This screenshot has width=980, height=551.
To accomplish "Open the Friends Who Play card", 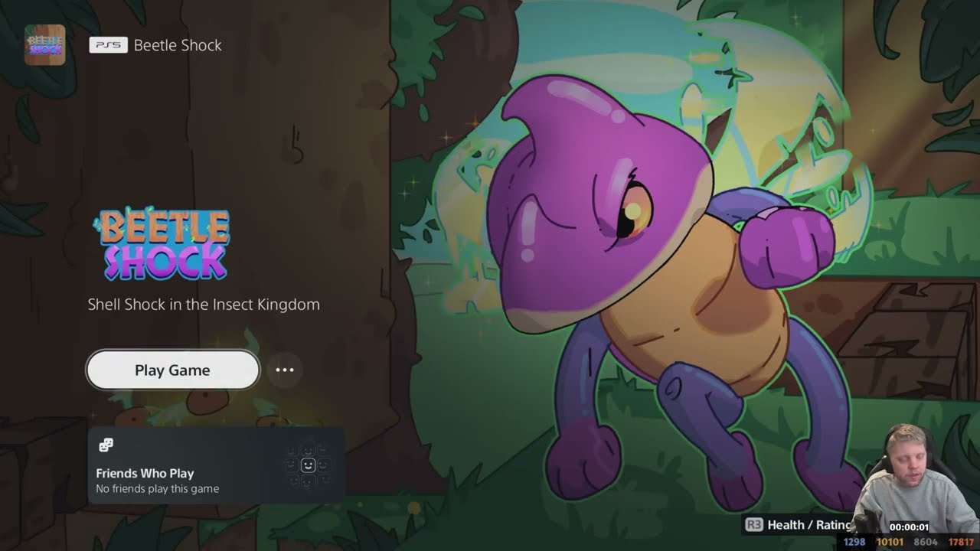I will click(217, 465).
